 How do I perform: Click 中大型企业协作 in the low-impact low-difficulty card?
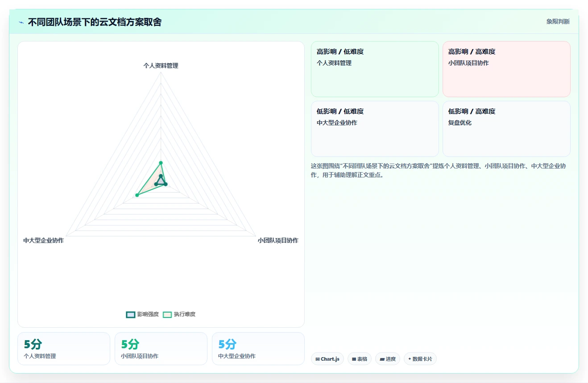click(337, 123)
